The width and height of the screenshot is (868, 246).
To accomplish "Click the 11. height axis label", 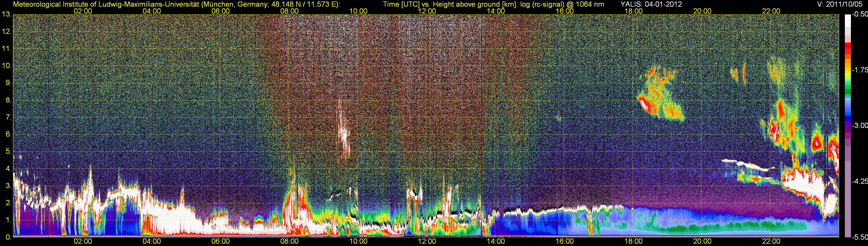I will coord(7,49).
